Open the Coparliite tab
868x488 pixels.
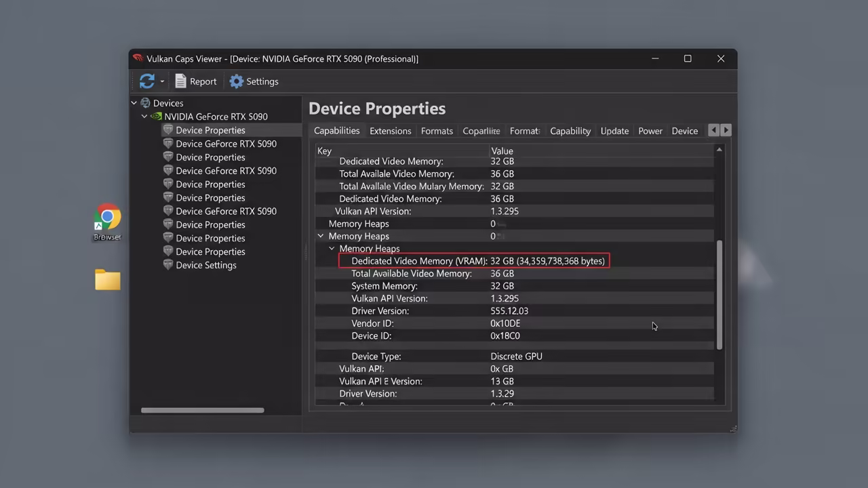tap(481, 131)
